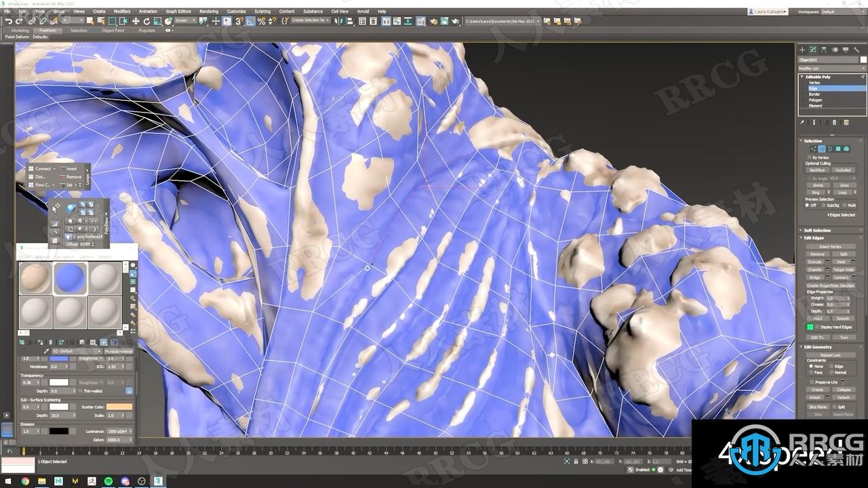The height and width of the screenshot is (488, 868).
Task: Click the Align tool icon
Action: coord(349,21)
